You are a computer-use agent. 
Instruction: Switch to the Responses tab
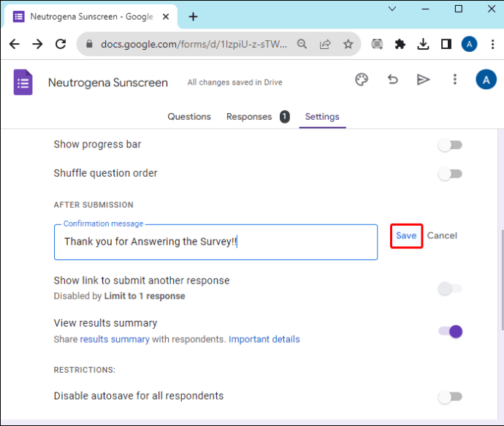pos(249,117)
